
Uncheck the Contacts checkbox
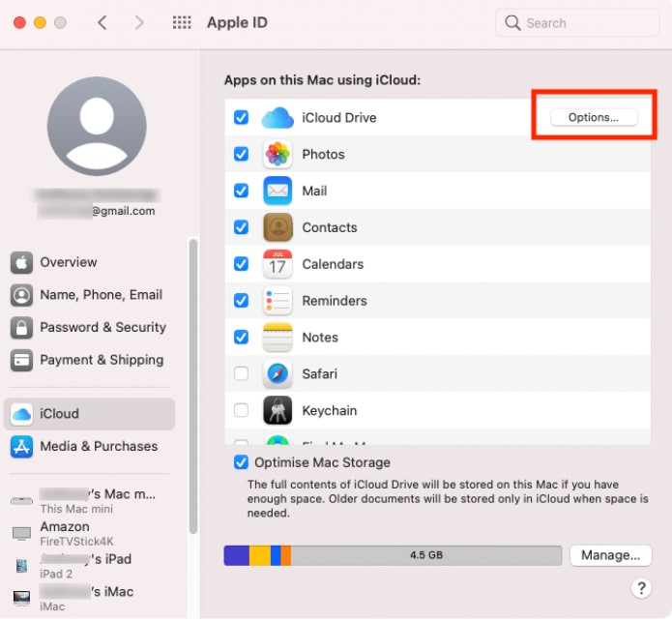(241, 227)
